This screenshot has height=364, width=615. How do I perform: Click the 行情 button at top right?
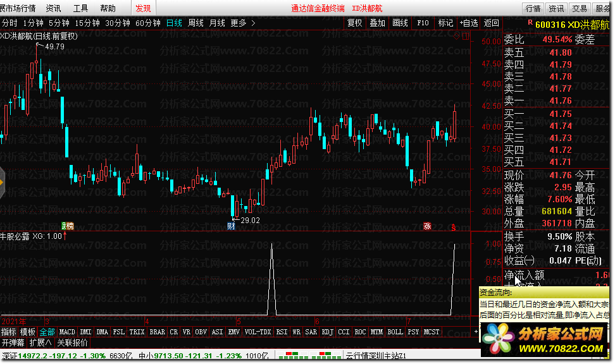pos(533,8)
